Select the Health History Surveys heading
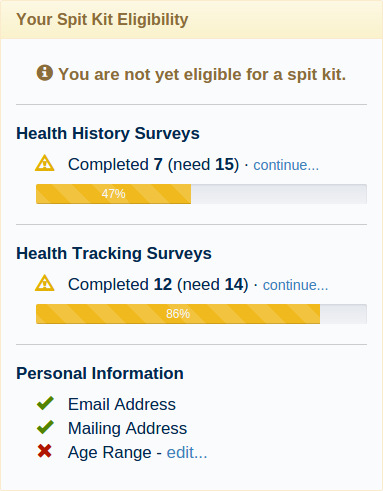 108,133
